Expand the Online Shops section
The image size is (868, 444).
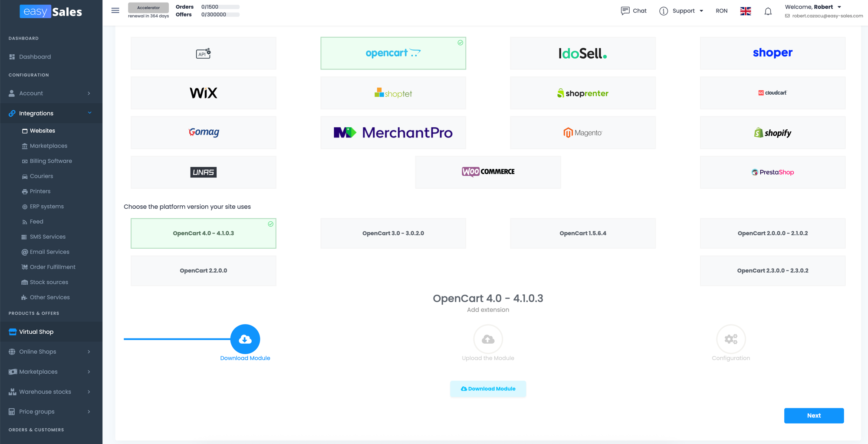point(51,352)
